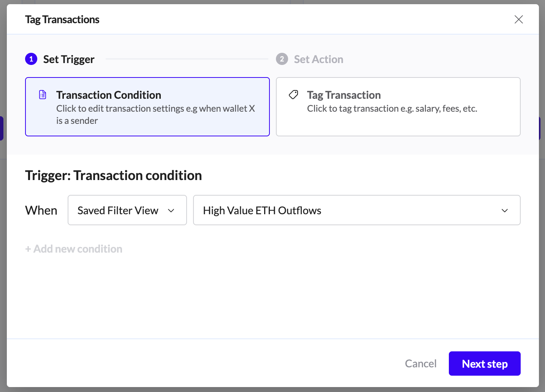Click the document icon in Transaction Condition
Viewport: 545px width, 392px height.
43,95
